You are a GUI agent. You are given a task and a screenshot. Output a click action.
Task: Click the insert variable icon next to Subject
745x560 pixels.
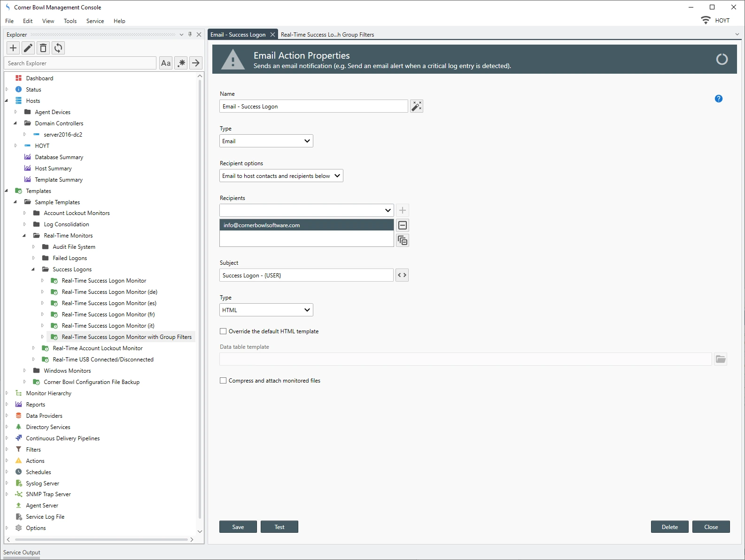click(402, 275)
